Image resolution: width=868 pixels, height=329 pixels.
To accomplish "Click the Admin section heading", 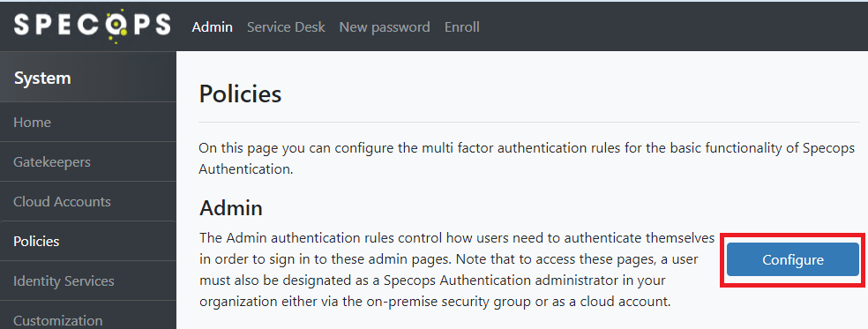I will click(x=231, y=208).
